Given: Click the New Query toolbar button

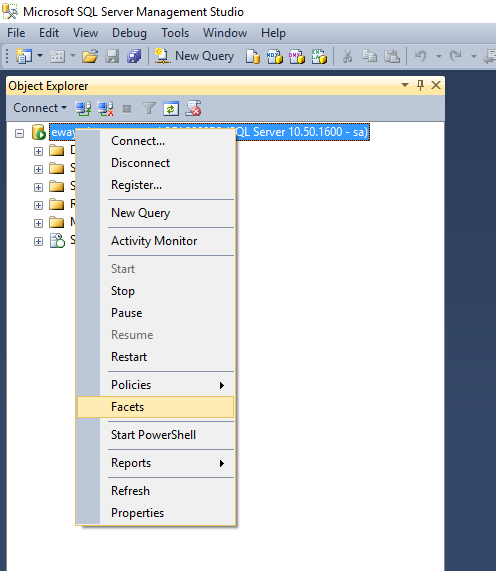Looking at the screenshot, I should [x=194, y=56].
